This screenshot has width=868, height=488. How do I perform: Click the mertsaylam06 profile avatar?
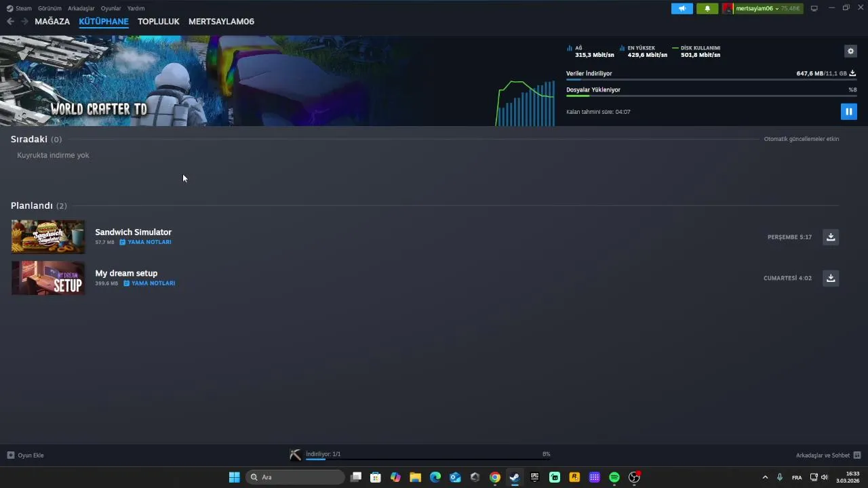coord(728,8)
